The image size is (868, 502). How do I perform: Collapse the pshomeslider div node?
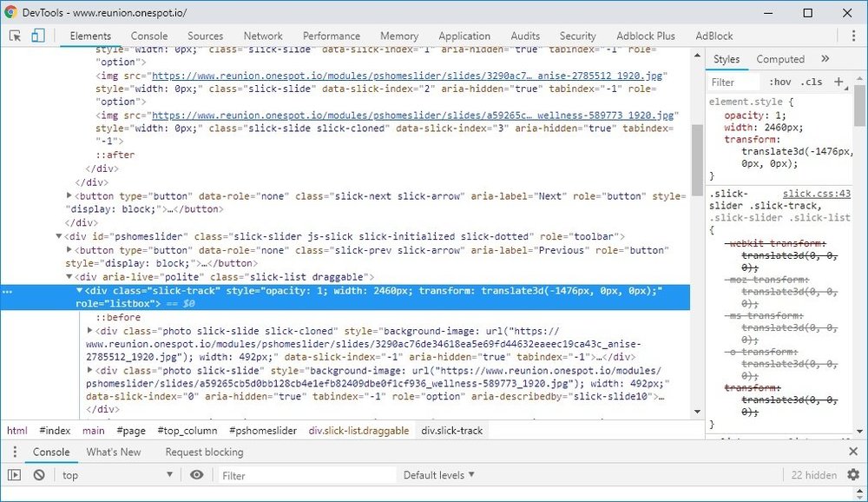[x=59, y=236]
